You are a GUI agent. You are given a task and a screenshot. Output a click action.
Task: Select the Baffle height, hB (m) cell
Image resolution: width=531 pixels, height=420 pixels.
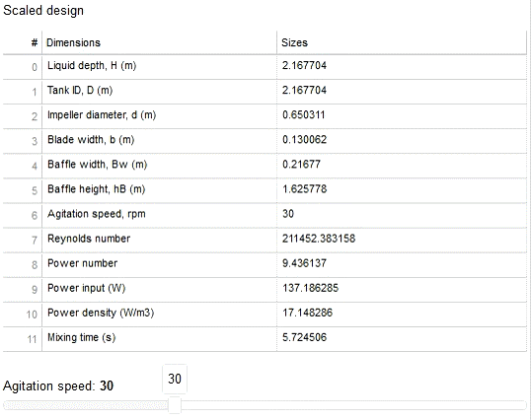[x=159, y=190]
